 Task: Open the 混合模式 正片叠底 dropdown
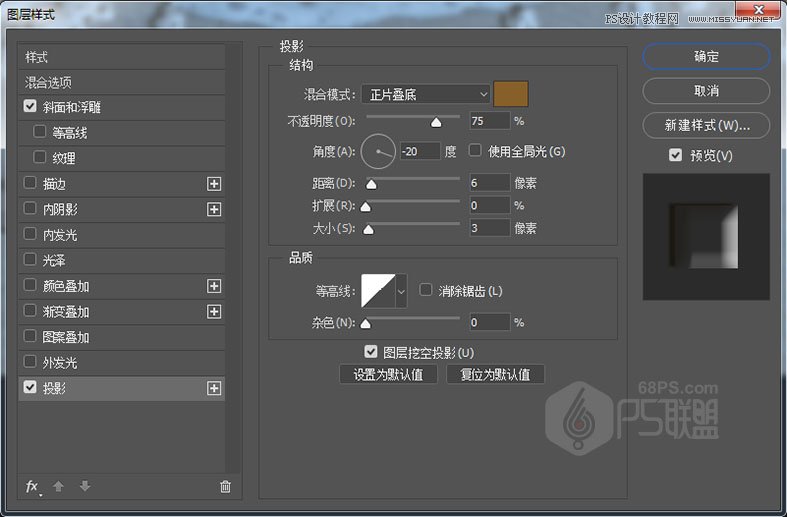(x=426, y=94)
